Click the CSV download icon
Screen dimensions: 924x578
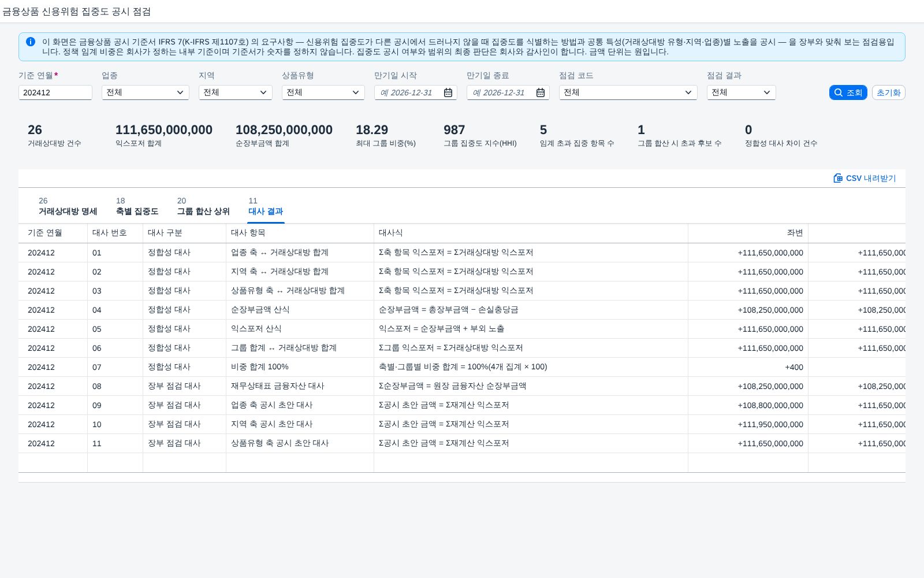pos(838,178)
